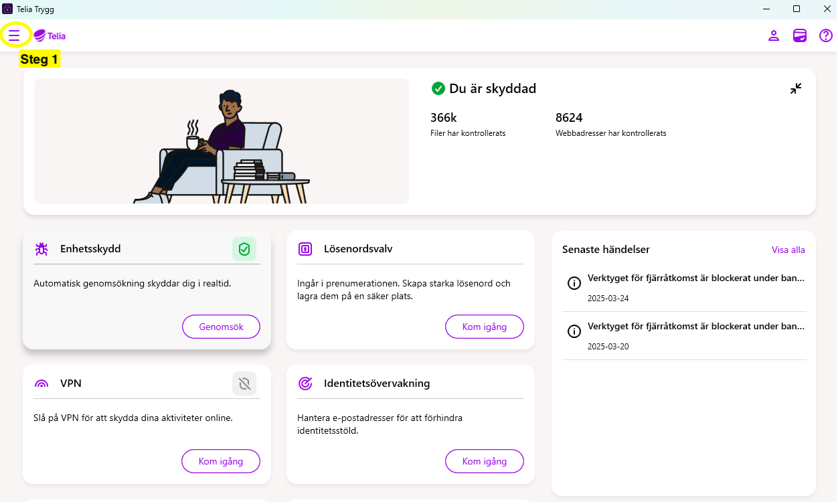Screen dimensions: 838x504
Task: Open the event dated 2025-03-24
Action: (684, 288)
